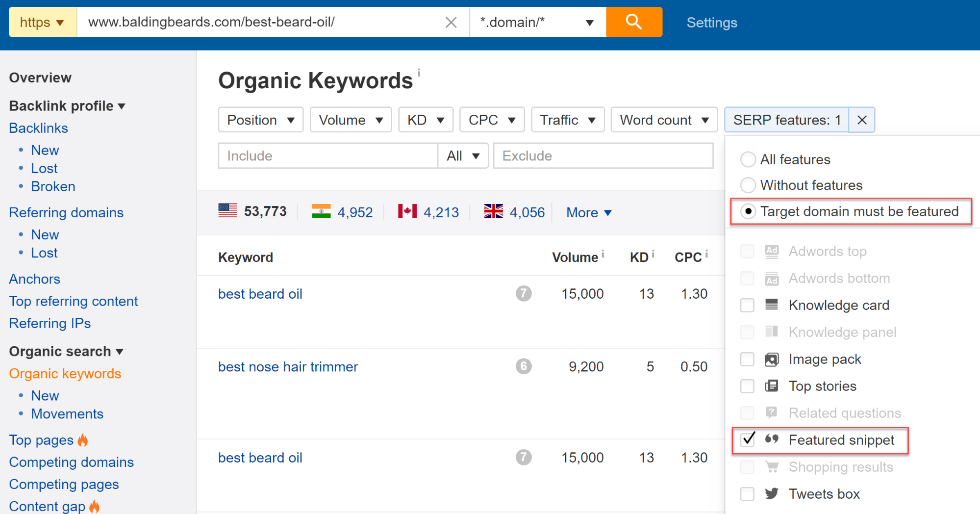Enable the Knowledge card checkbox
Viewport: 980px width, 514px height.
coord(747,305)
